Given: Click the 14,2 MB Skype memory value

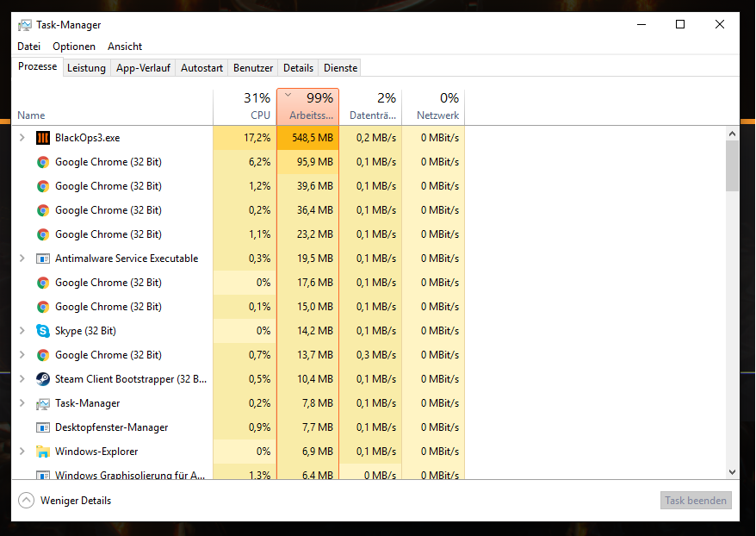Looking at the screenshot, I should pyautogui.click(x=315, y=331).
